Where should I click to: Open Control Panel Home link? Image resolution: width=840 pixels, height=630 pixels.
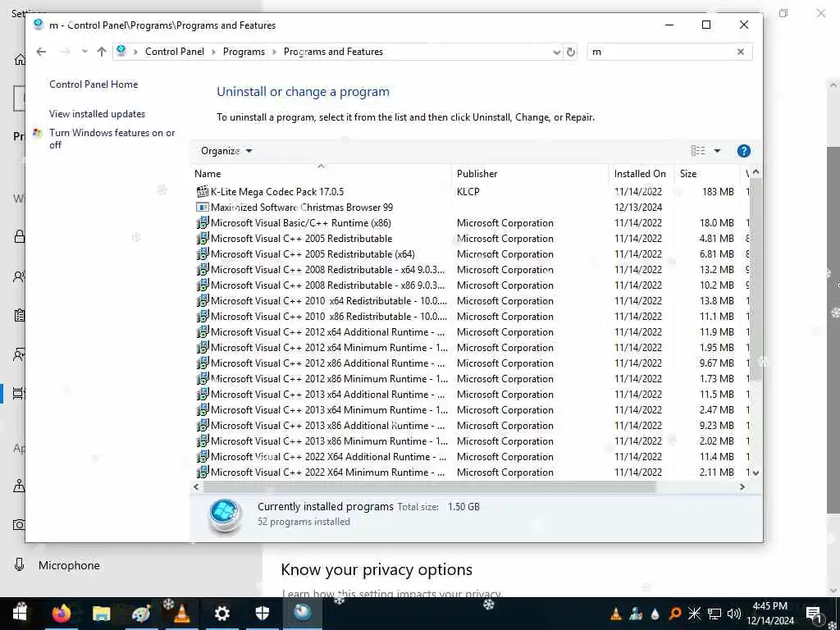tap(94, 84)
